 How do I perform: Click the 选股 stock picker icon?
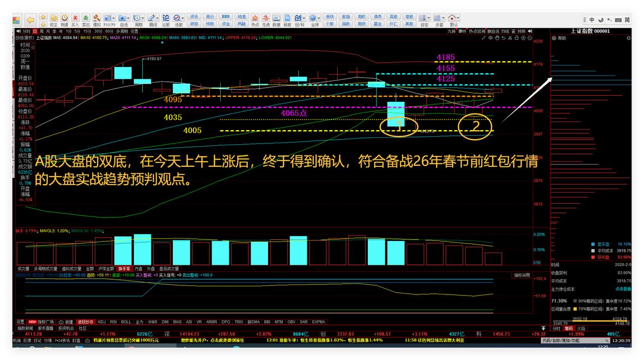(x=176, y=18)
